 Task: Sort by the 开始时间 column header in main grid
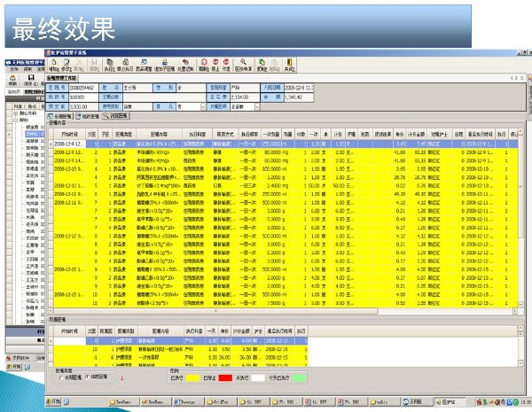click(x=69, y=135)
